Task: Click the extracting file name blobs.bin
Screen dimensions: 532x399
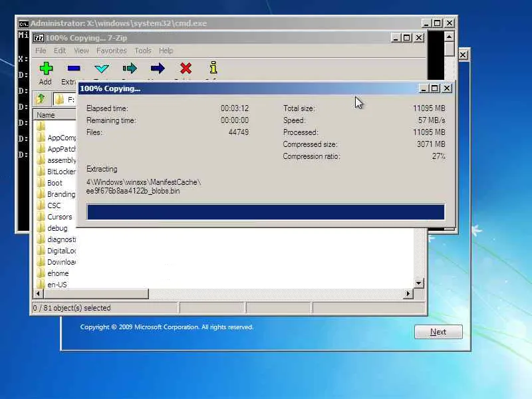Action: point(133,191)
